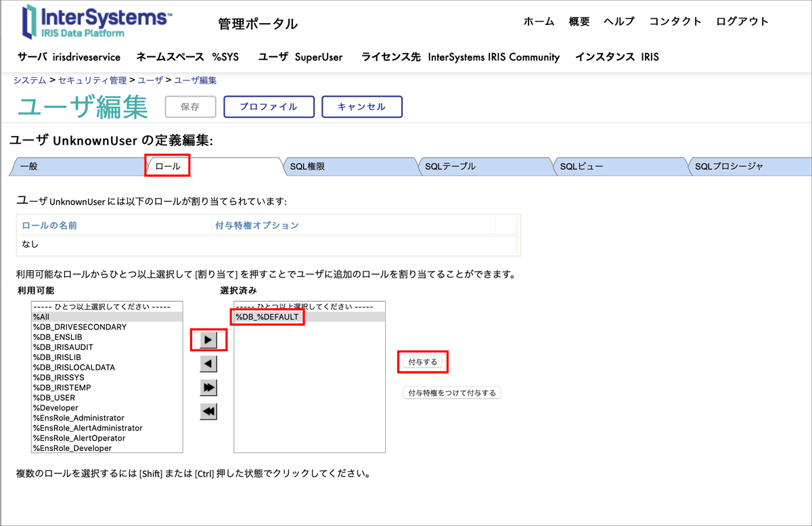Click the 保存 button
This screenshot has height=526, width=812.
coord(191,106)
